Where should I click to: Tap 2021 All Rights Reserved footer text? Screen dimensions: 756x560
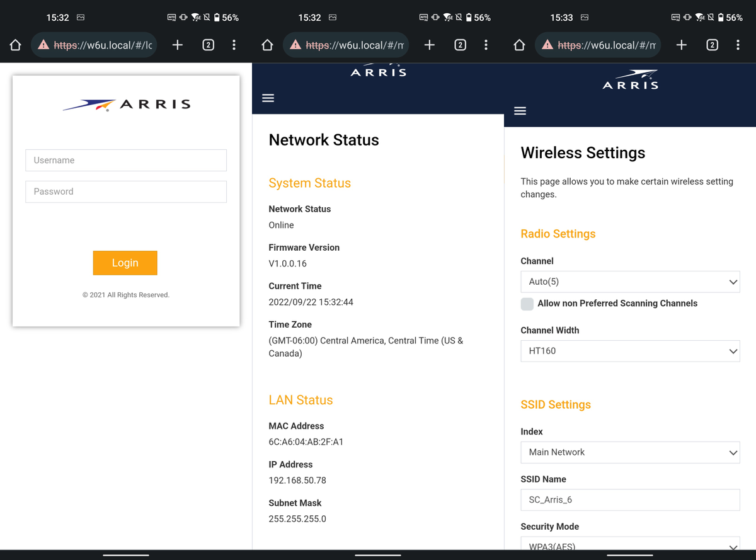[x=126, y=295]
